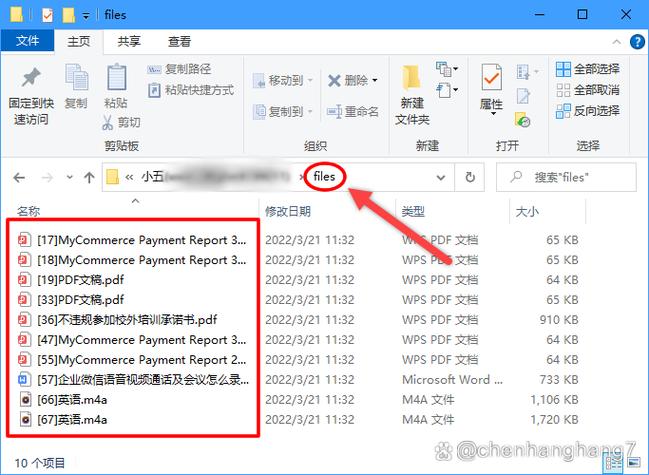This screenshot has height=475, width=649.
Task: Click the Properties (属性) icon
Action: [x=491, y=77]
